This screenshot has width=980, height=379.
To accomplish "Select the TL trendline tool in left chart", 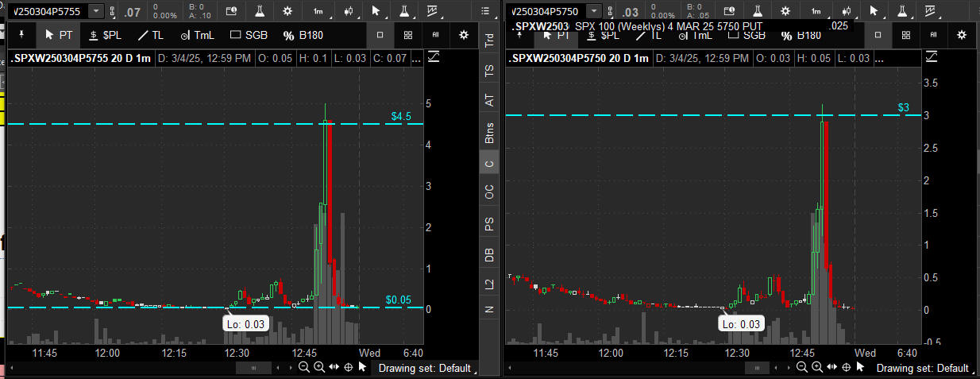I will [151, 35].
